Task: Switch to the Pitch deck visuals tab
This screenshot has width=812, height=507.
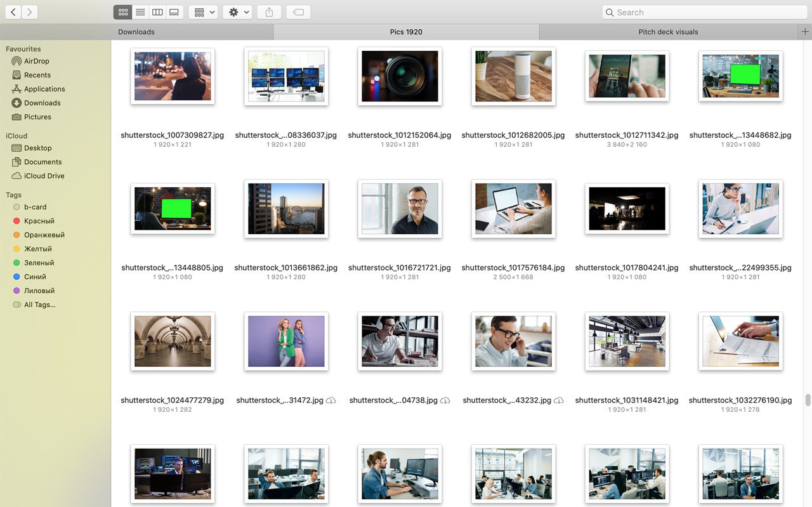Action: 668,32
